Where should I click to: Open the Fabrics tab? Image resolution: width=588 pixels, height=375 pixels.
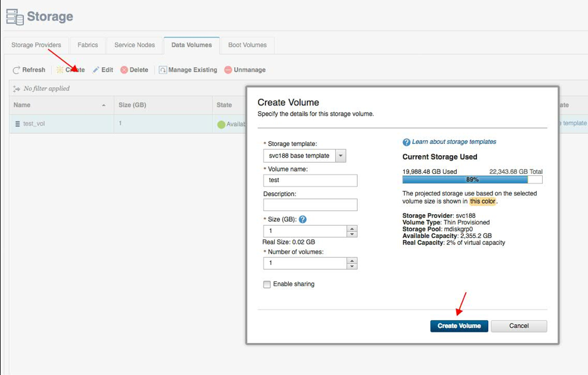point(88,45)
